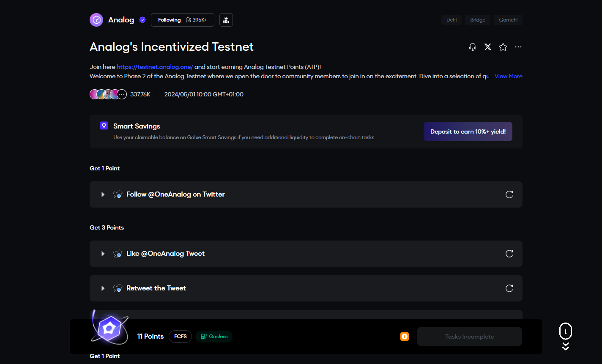Image resolution: width=602 pixels, height=364 pixels.
Task: Click the purple reward badge artwork
Action: tap(109, 328)
